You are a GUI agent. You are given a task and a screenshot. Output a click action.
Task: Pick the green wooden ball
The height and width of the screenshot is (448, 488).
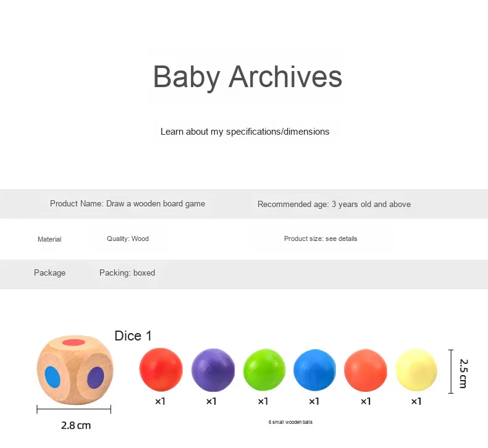coord(264,370)
